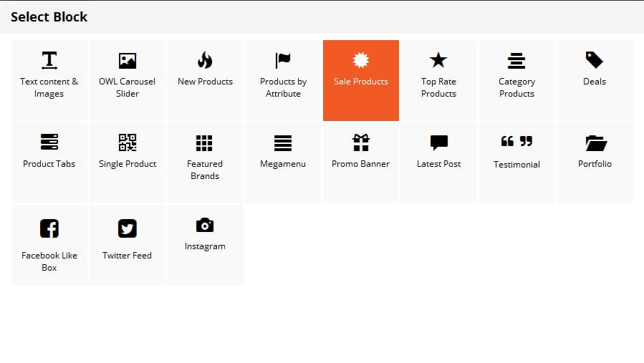Choose the Promo Banner gift icon
This screenshot has height=363, width=644.
click(x=361, y=142)
